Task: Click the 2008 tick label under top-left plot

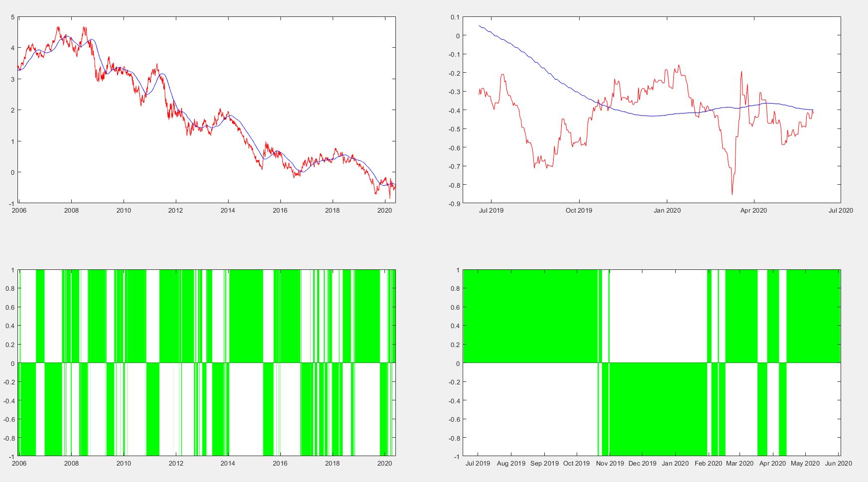Action: (71, 210)
